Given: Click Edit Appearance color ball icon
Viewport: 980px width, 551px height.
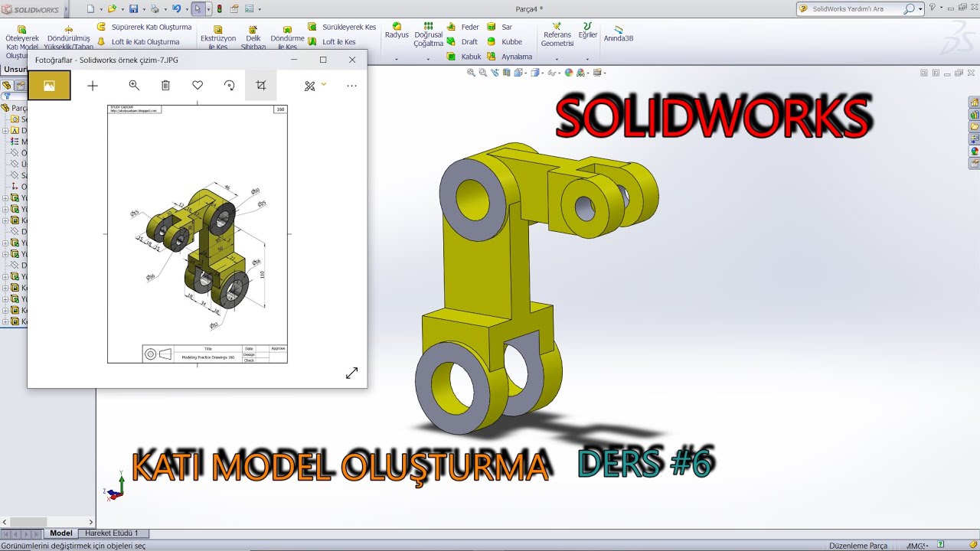Looking at the screenshot, I should click(569, 73).
